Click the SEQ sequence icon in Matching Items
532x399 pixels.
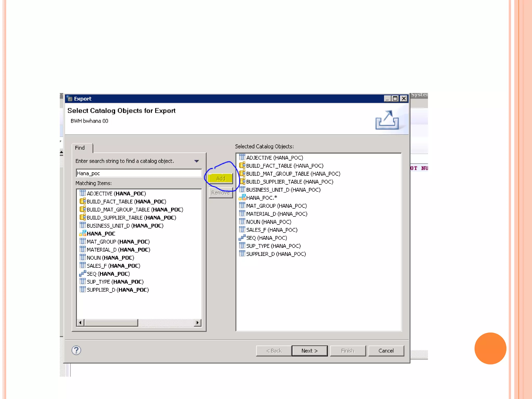pos(82,274)
